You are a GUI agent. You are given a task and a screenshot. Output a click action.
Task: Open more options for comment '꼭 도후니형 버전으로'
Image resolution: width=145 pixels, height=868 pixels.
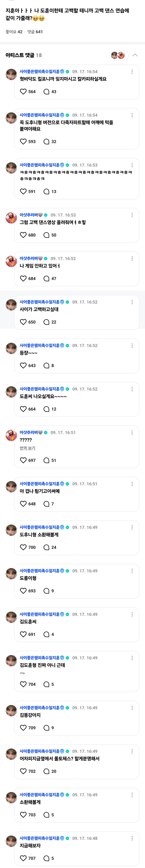132,115
